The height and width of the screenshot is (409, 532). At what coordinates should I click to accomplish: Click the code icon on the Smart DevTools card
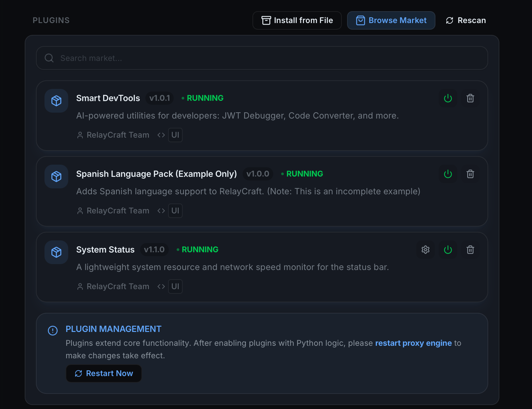click(161, 135)
